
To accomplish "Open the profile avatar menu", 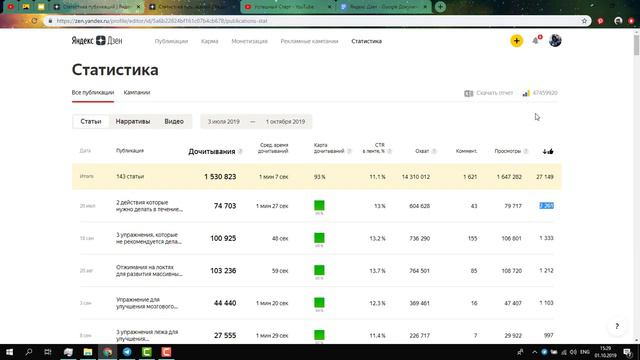I will (555, 40).
